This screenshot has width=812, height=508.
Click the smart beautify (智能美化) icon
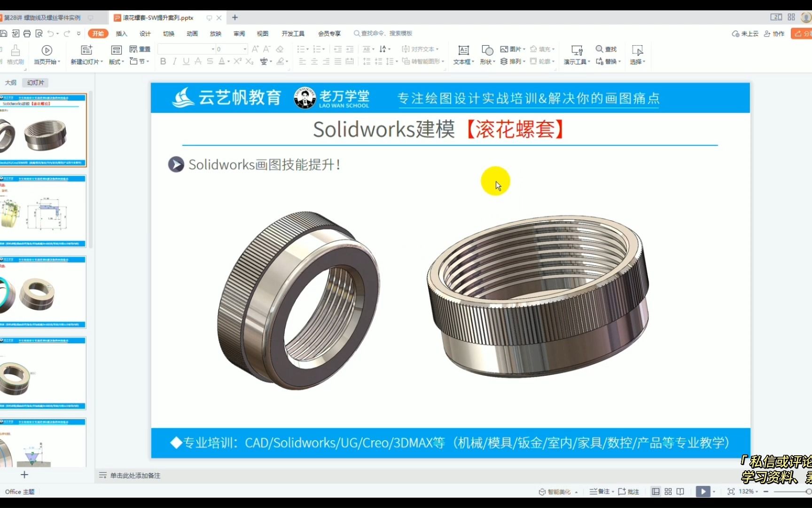pyautogui.click(x=542, y=492)
